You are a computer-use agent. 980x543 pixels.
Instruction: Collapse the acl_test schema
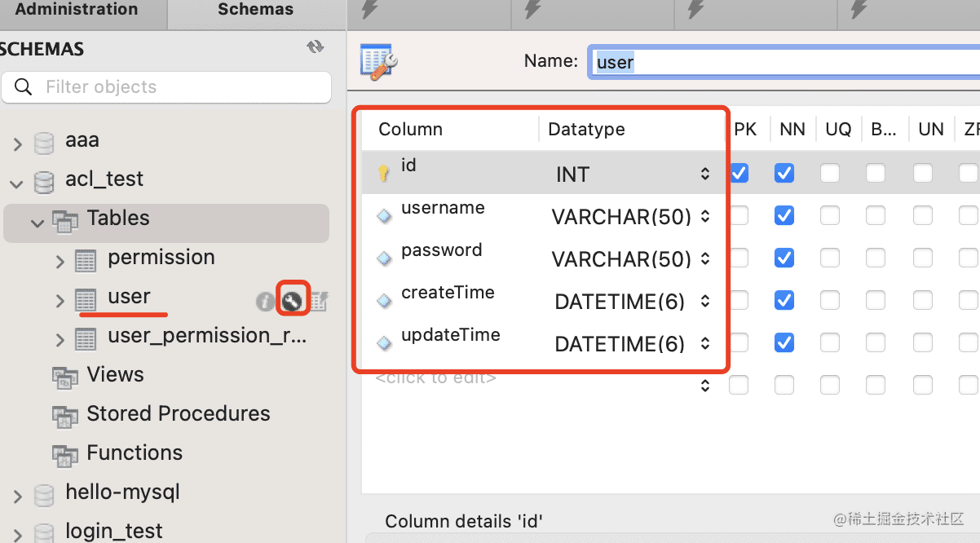pos(17,183)
